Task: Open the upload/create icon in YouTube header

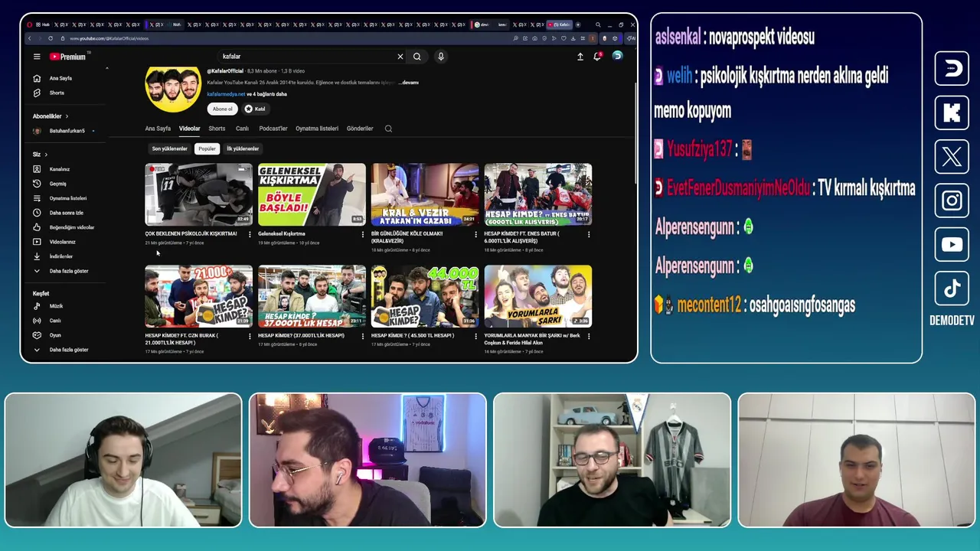Action: 580,57
